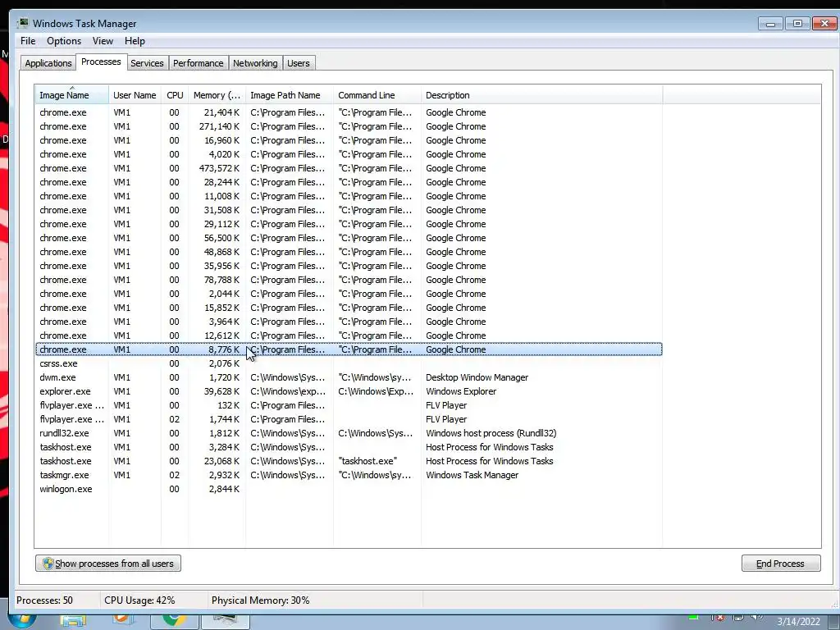Go to the Performance tab
This screenshot has width=840, height=630.
199,62
